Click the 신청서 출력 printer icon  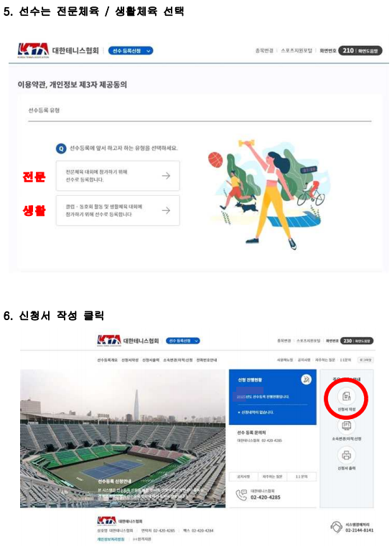[x=346, y=455]
